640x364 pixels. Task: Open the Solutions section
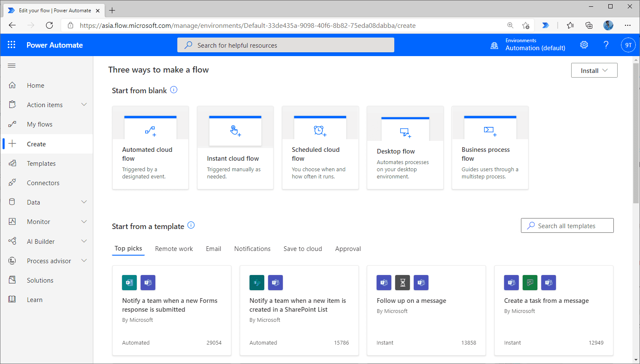click(x=40, y=280)
